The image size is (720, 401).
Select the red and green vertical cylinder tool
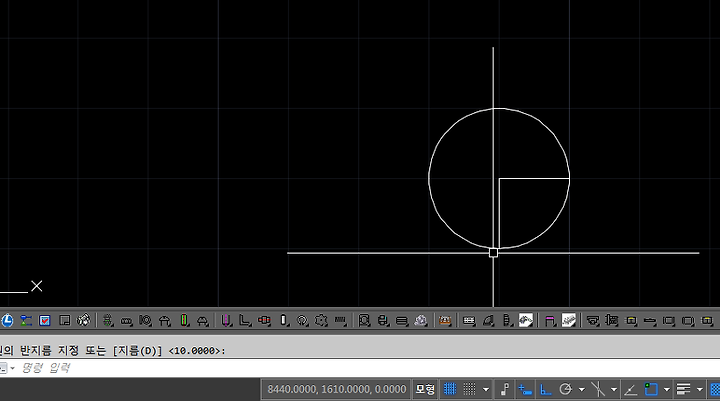pyautogui.click(x=184, y=320)
